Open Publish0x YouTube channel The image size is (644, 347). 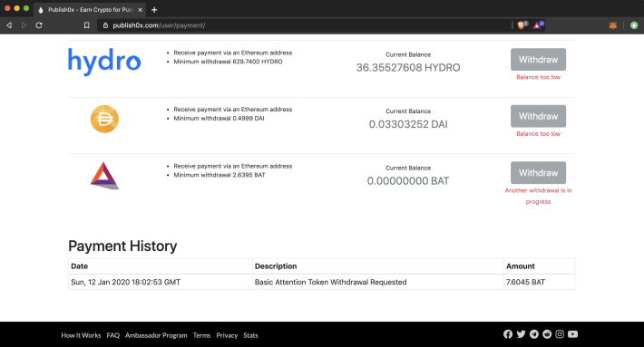point(572,334)
